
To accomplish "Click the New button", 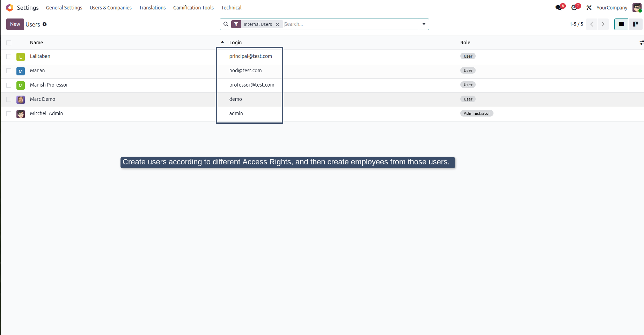I will pos(15,24).
